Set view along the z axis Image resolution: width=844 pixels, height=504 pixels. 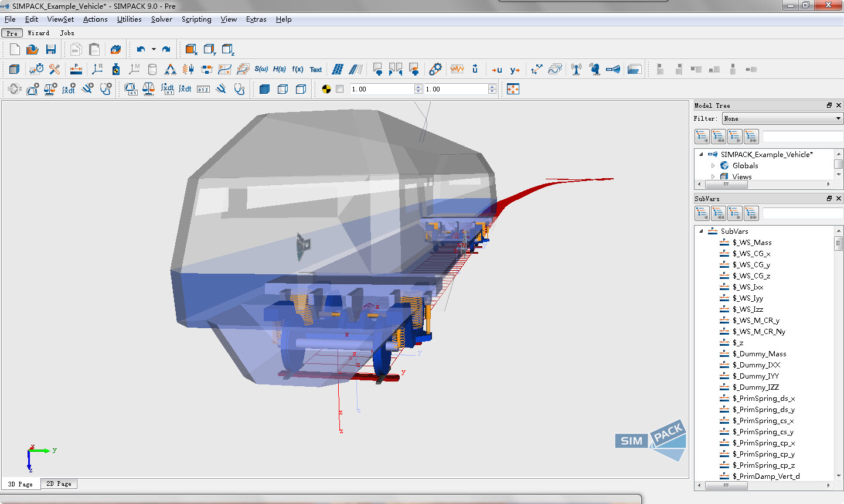229,50
